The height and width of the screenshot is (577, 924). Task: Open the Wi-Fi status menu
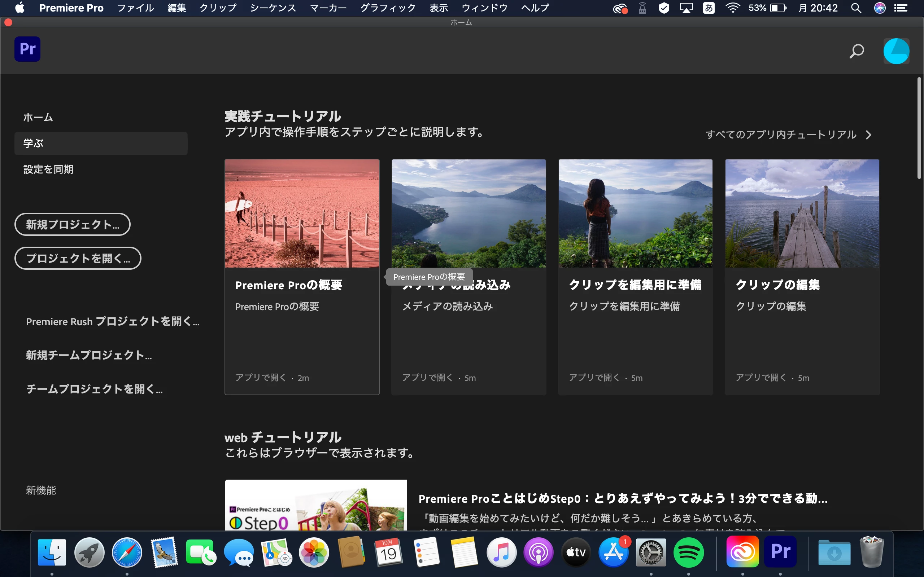(732, 8)
